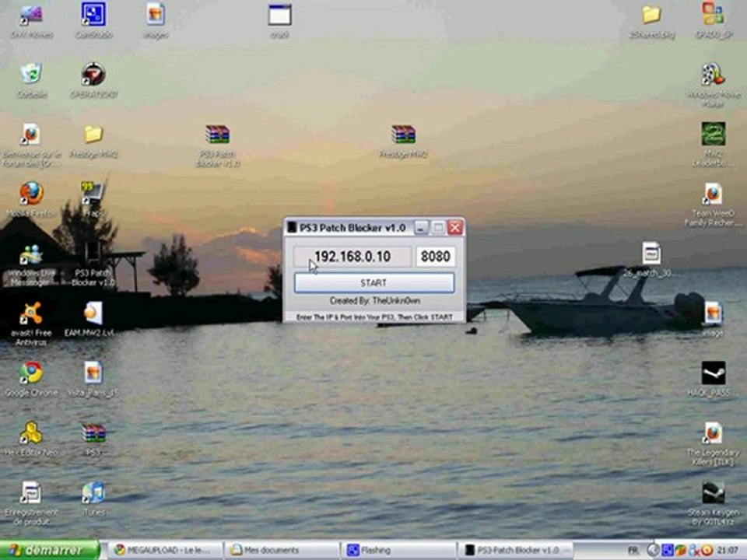The image size is (747, 560).
Task: Select The Legendary Killers [TLK] desktop icon
Action: (x=714, y=444)
